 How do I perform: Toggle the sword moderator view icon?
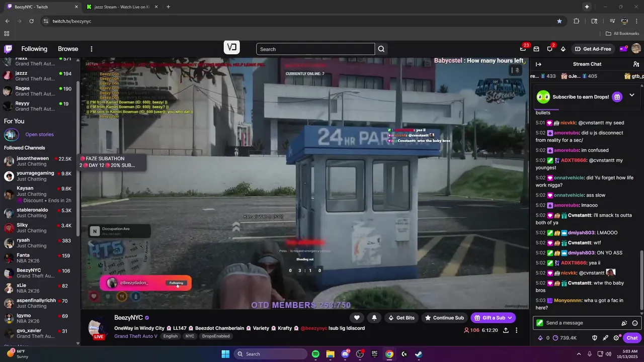(605, 338)
